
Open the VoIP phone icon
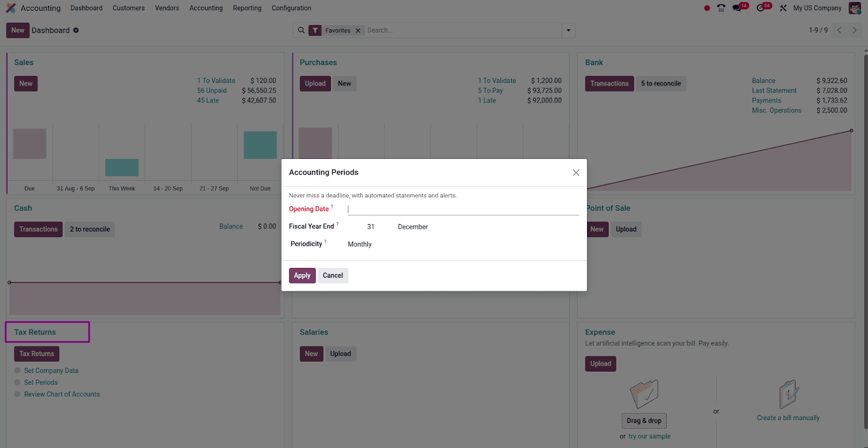coord(721,8)
